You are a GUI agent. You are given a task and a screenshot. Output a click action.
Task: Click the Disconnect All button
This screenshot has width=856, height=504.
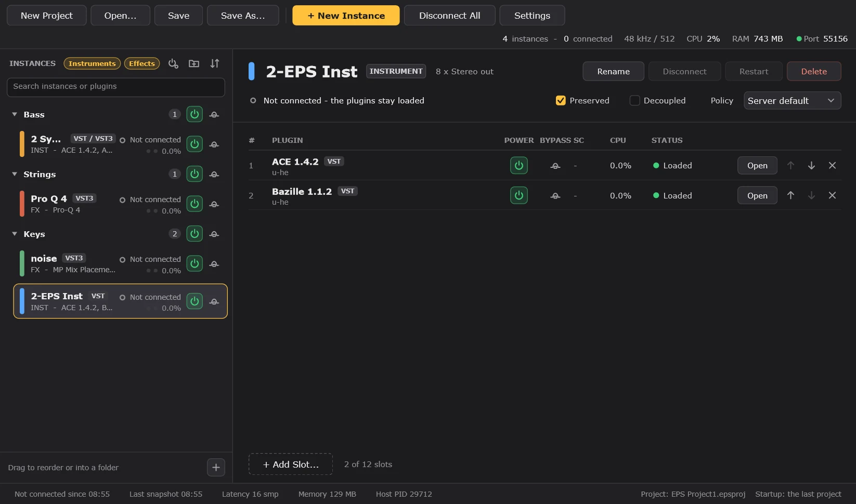[x=450, y=16]
